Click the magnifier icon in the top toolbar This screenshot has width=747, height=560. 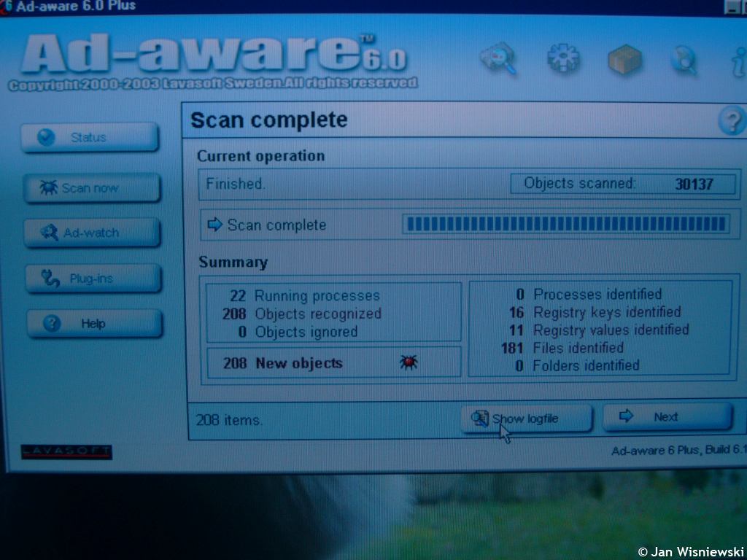498,59
